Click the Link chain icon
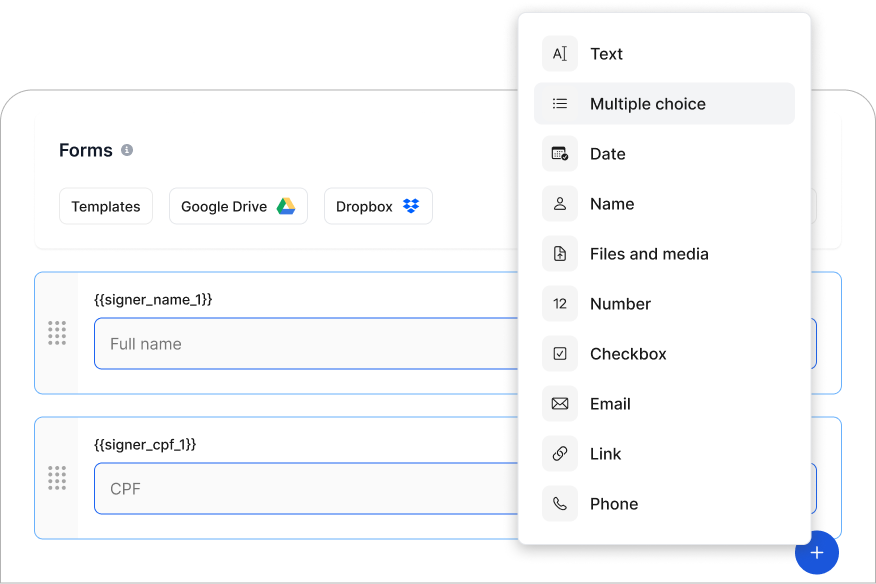Viewport: 876px width, 584px height. point(560,454)
